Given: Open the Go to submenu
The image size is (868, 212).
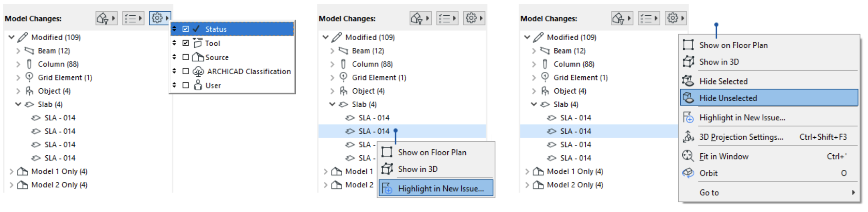Looking at the screenshot, I should [x=709, y=192].
